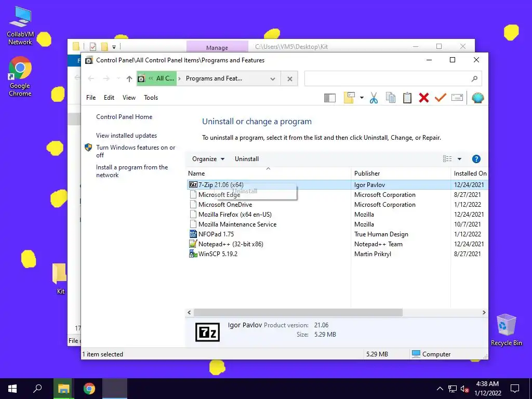Click the All C... breadcrumb segment
This screenshot has width=532, height=399.
[x=165, y=78]
